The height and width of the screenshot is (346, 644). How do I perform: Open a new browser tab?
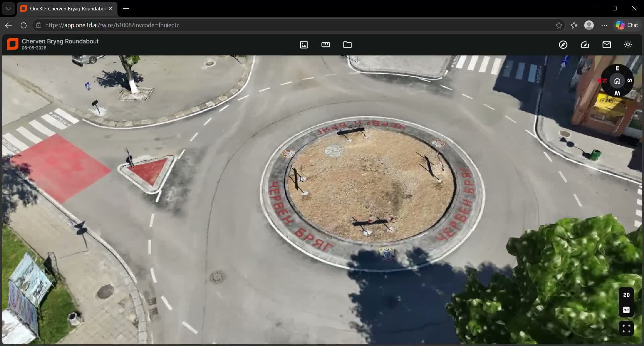(x=126, y=9)
